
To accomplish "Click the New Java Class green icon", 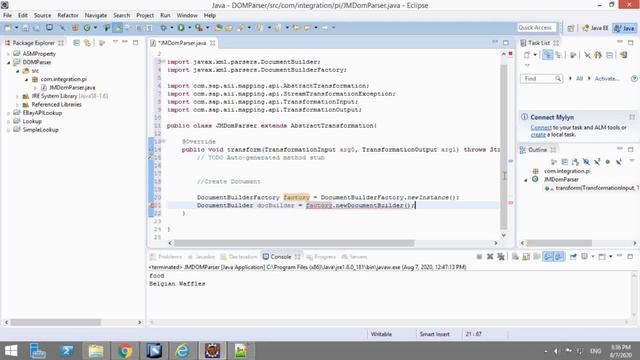I will [x=87, y=28].
